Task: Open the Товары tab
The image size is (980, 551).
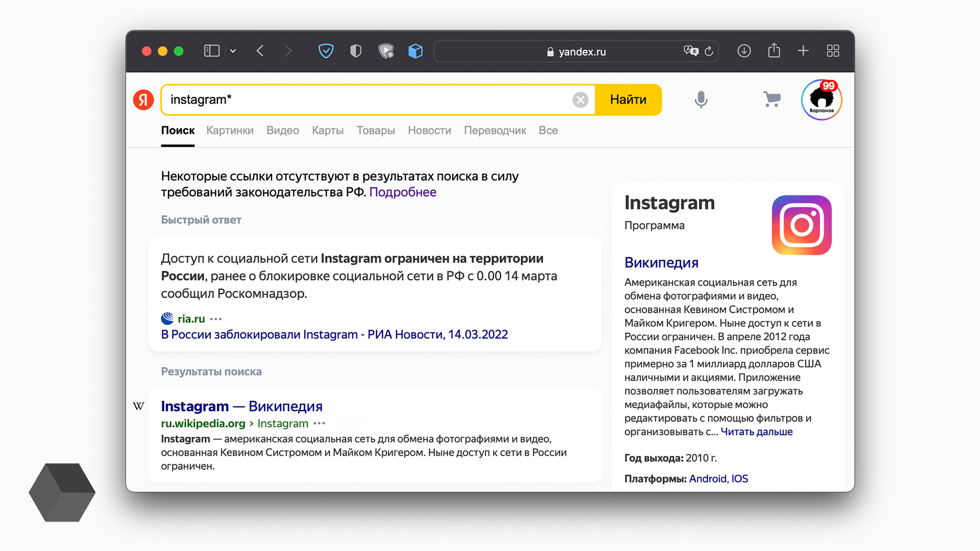Action: [x=376, y=131]
